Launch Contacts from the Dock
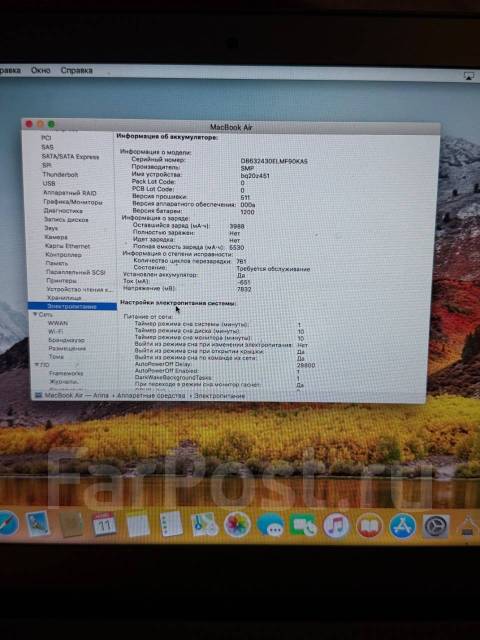The image size is (480, 640). tap(71, 524)
